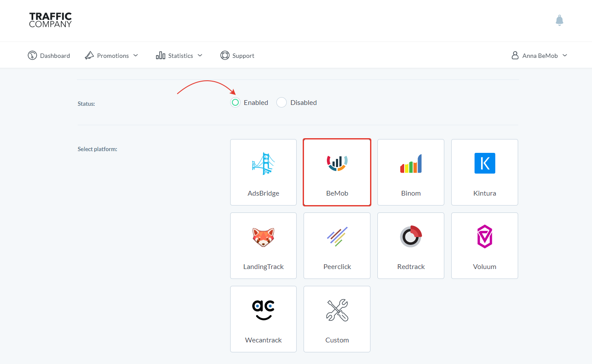Viewport: 592px width, 364px height.
Task: Select the AdsBridge platform tile
Action: 263,172
